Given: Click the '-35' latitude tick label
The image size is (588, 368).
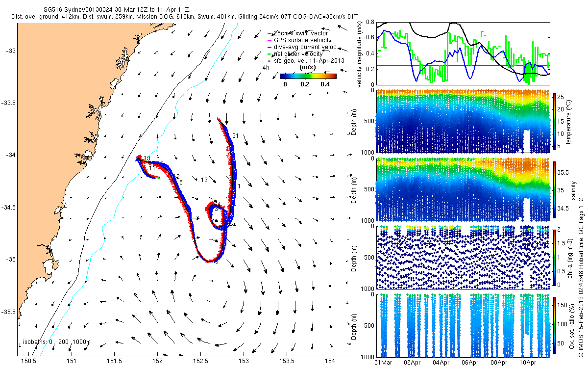Looking at the screenshot, I should (x=10, y=260).
